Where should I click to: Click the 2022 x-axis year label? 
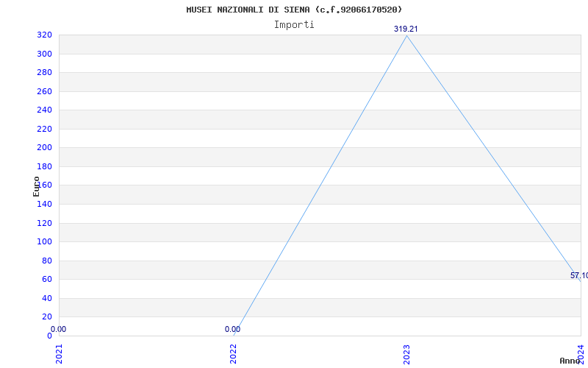[x=233, y=354]
